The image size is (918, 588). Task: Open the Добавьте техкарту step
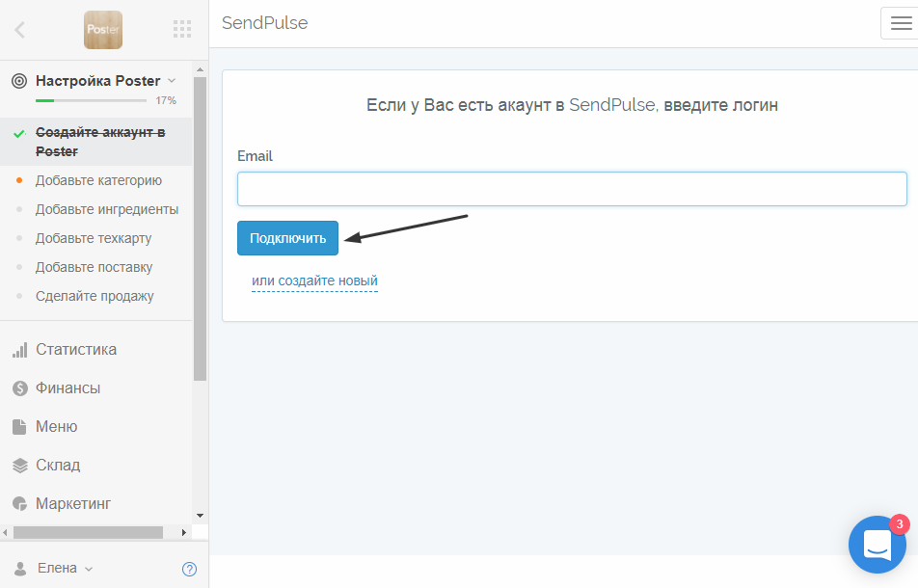click(94, 238)
